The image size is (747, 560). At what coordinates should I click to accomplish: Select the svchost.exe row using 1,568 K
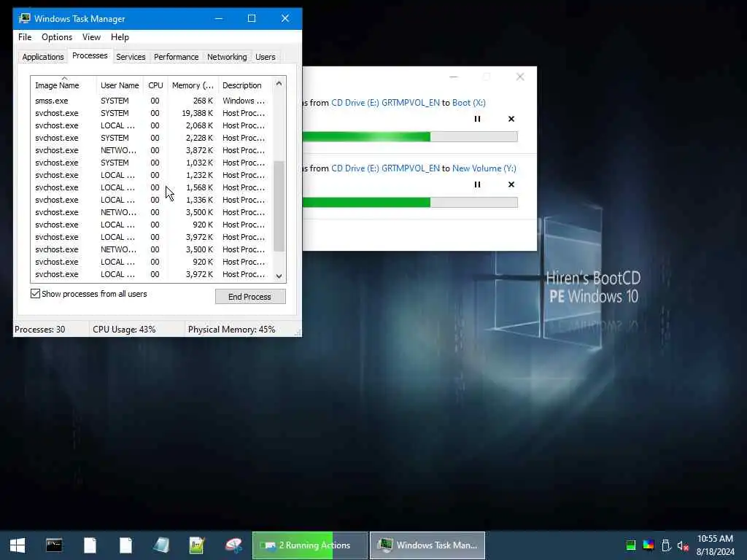pos(152,187)
